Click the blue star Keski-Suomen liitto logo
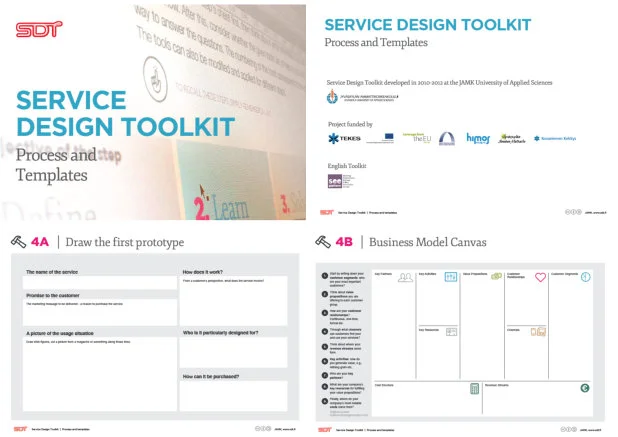This screenshot has width=618, height=437. click(x=555, y=138)
